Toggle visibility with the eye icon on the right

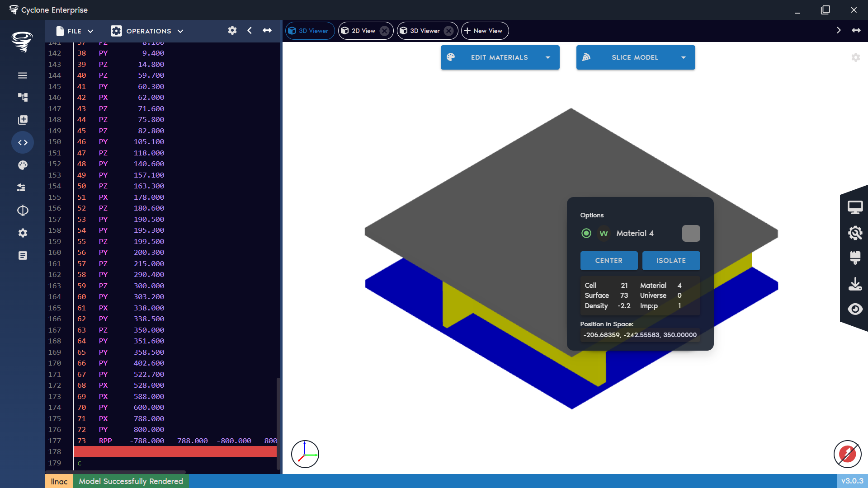pyautogui.click(x=855, y=309)
